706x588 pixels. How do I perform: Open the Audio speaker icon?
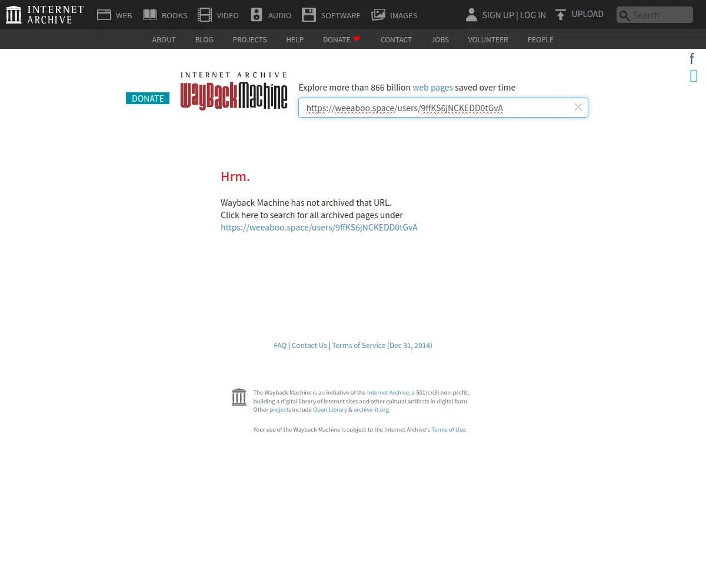pos(257,15)
